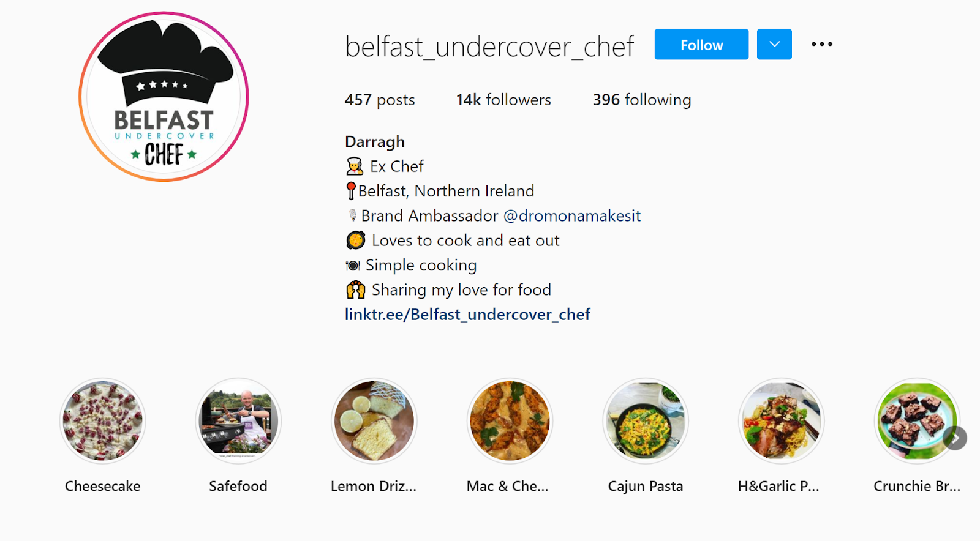View the 14k followers list
Screen dimensions: 980x541
[503, 100]
